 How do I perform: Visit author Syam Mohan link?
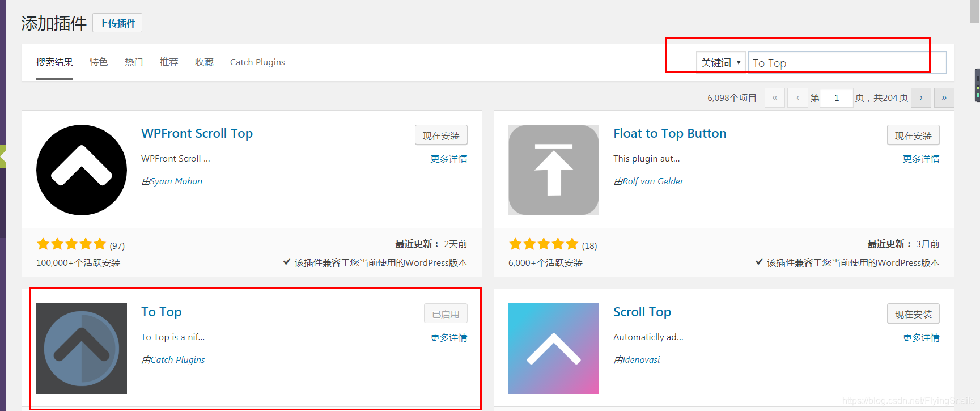(x=176, y=181)
